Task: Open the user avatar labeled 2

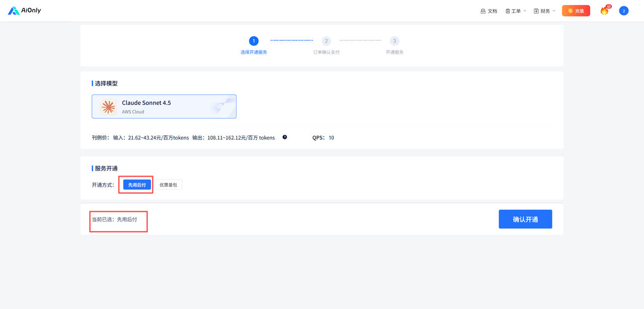Action: [x=624, y=11]
